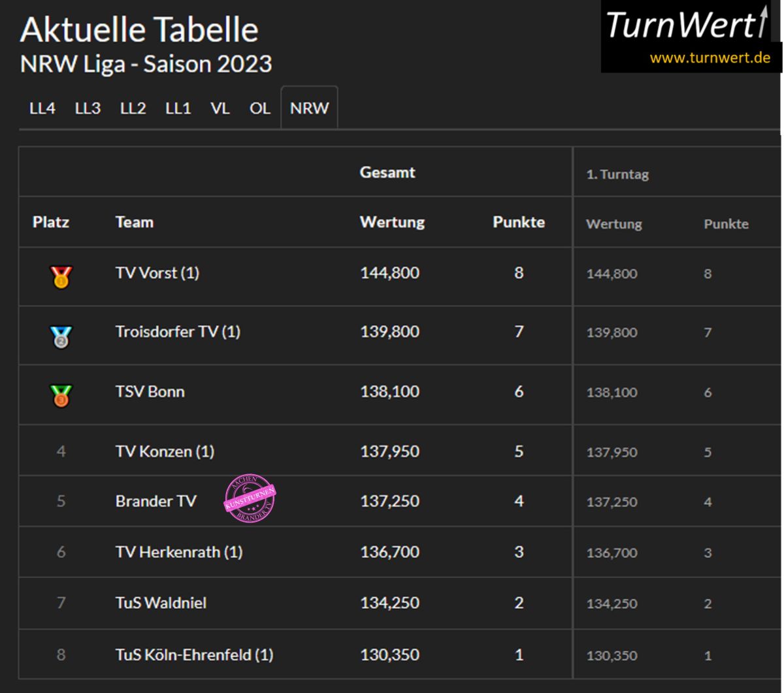Click the gold medal icon
784x693 pixels.
tap(61, 278)
